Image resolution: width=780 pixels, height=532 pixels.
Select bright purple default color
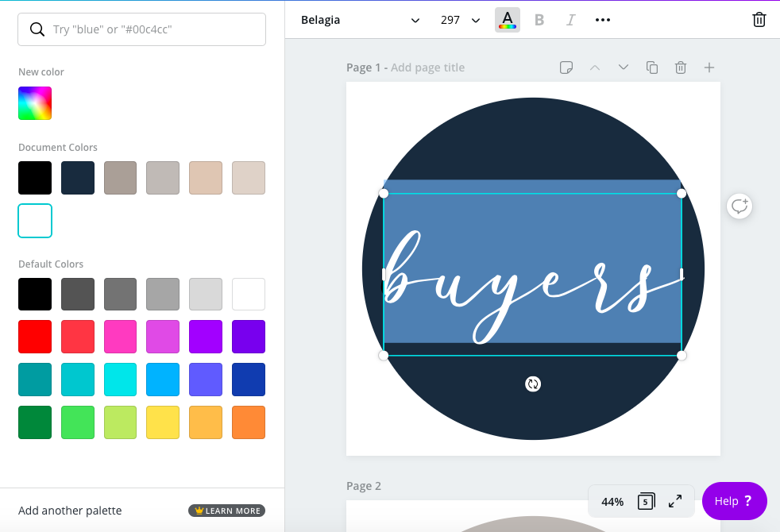click(x=206, y=337)
